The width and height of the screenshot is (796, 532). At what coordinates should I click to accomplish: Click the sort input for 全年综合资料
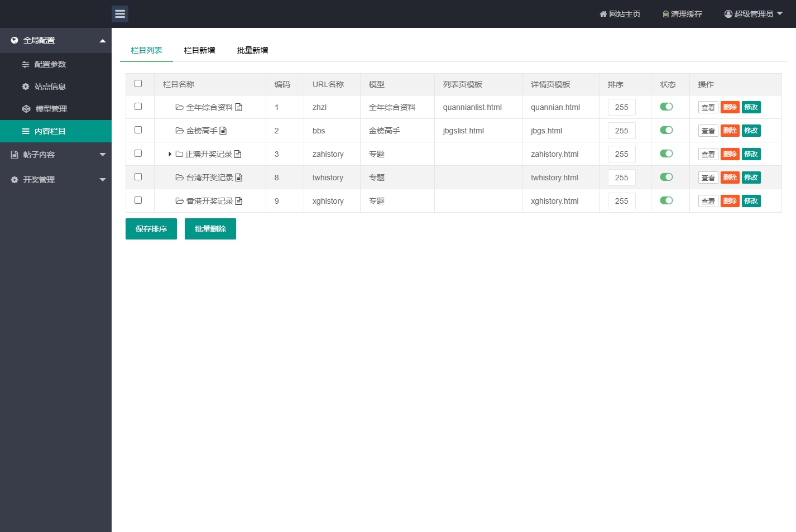coord(622,107)
